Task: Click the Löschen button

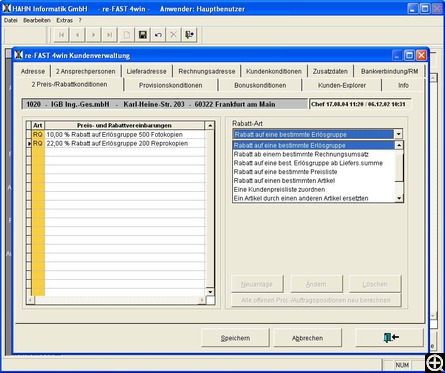Action: point(375,284)
